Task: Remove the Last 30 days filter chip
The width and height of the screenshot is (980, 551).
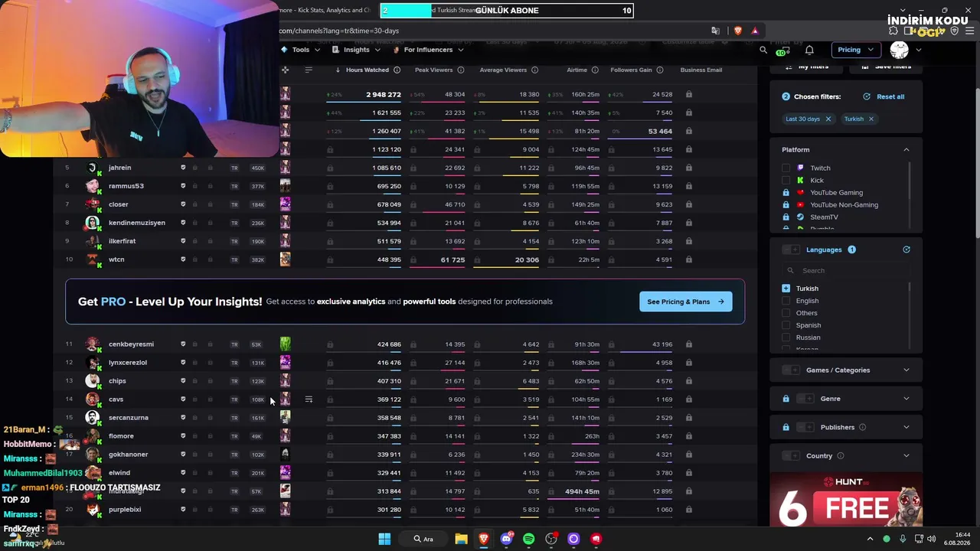Action: [828, 119]
